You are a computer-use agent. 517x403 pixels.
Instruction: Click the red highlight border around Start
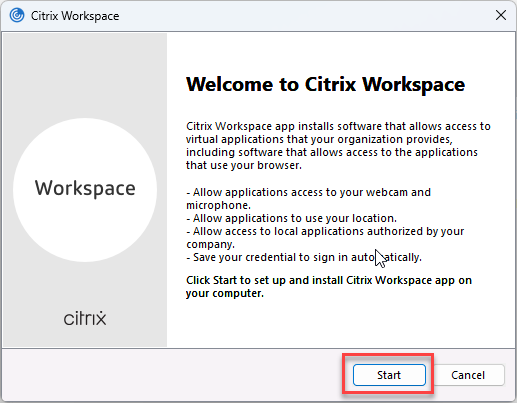click(389, 355)
